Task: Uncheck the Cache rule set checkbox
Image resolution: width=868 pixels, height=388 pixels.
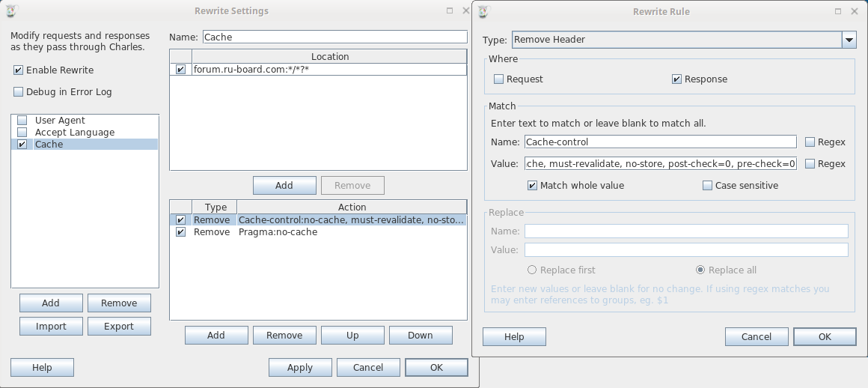Action: click(22, 144)
